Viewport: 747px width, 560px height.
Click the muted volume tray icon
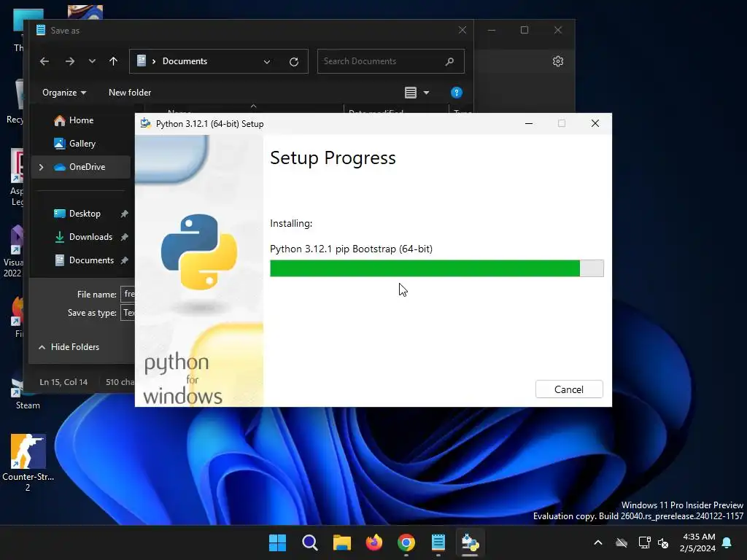point(663,542)
